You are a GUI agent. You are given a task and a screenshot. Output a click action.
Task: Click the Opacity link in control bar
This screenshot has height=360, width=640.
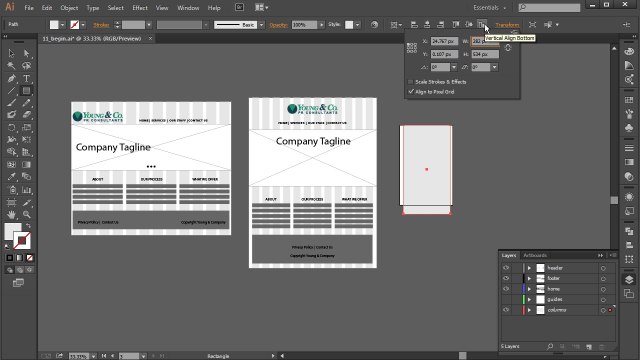coord(279,25)
